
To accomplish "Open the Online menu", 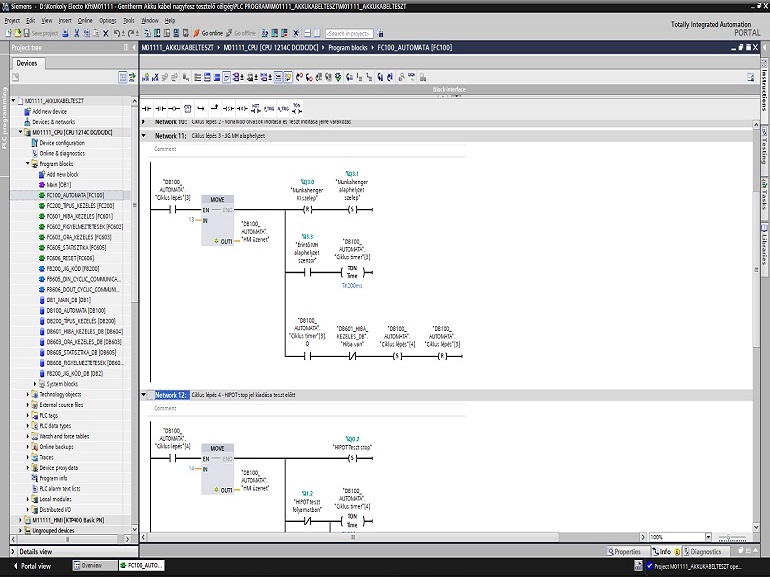I will [85, 20].
